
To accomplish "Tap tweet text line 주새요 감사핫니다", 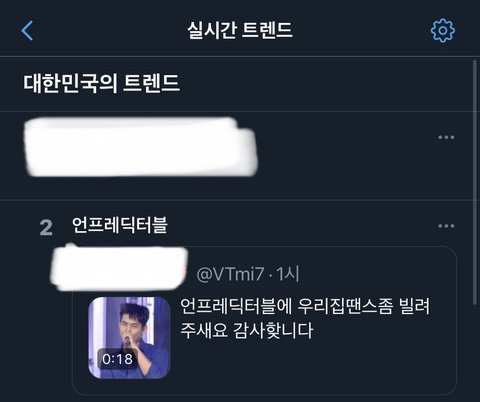I will (x=247, y=330).
